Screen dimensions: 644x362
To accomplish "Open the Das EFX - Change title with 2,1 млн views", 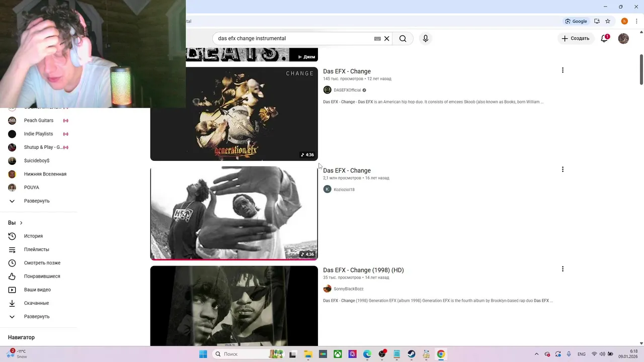I will click(x=347, y=170).
